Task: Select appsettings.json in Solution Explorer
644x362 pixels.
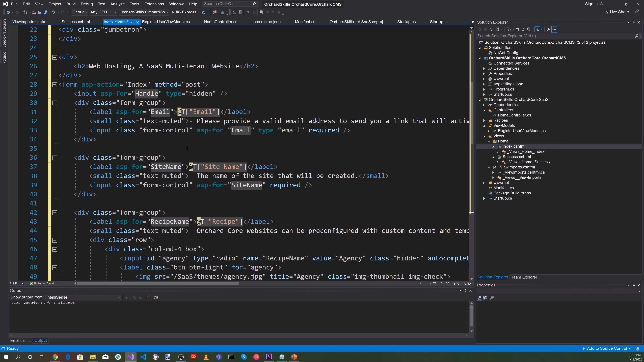Action: pyautogui.click(x=508, y=84)
